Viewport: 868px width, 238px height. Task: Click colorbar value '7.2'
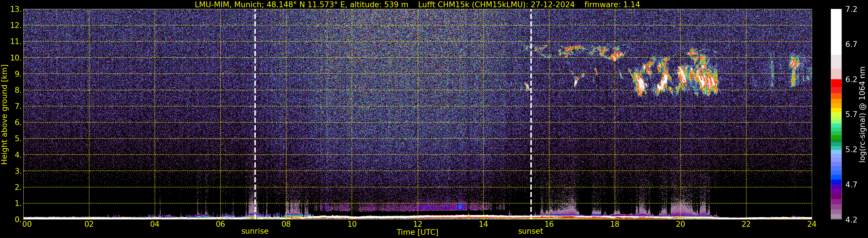pyautogui.click(x=851, y=10)
